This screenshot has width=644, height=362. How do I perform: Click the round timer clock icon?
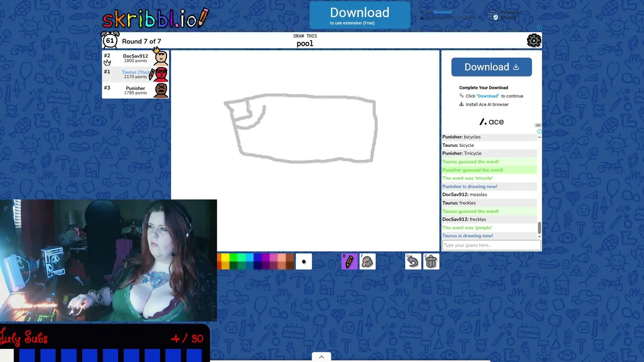coord(110,40)
